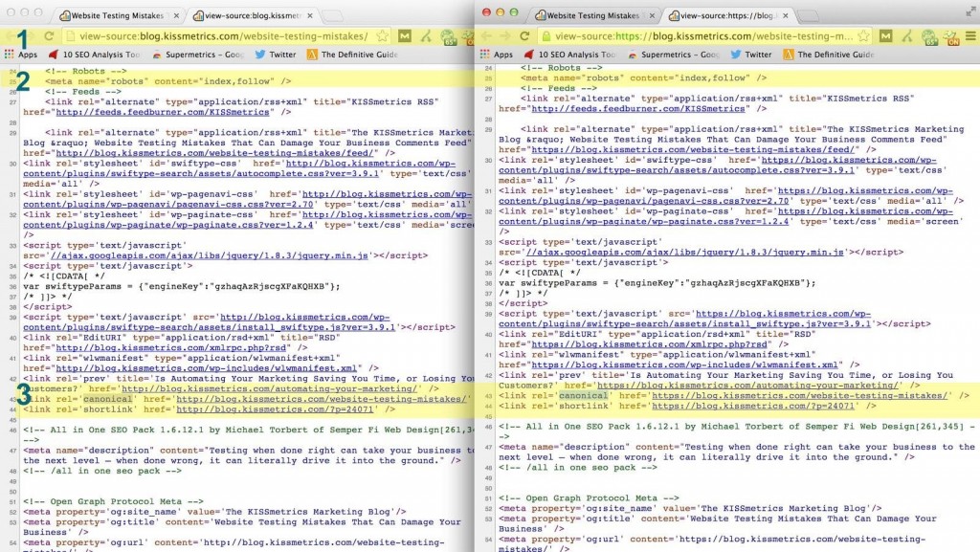This screenshot has height=552, width=980.
Task: Click the swiftypeParams engineKey line in the left source
Action: tap(182, 286)
